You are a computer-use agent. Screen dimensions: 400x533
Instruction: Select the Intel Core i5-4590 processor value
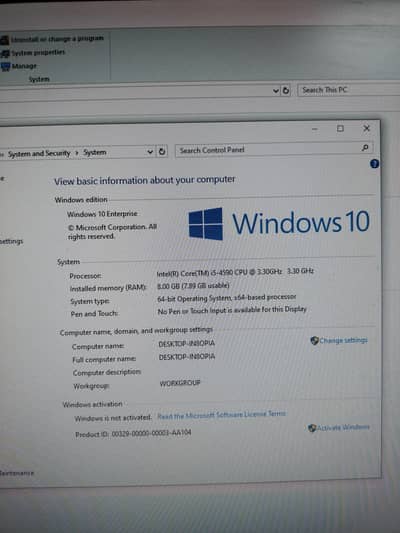tap(235, 272)
